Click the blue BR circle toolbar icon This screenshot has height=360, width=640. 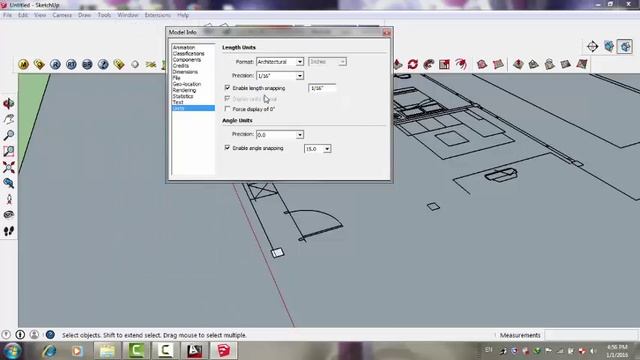(87, 64)
